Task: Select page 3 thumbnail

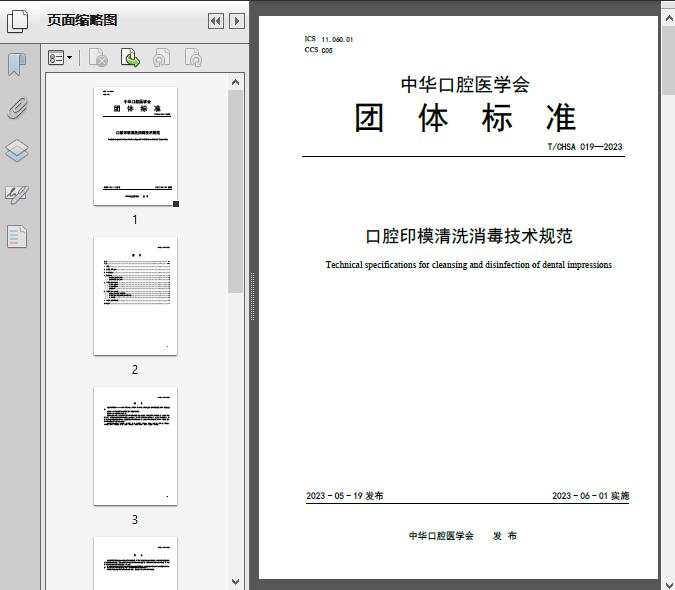Action: click(135, 446)
